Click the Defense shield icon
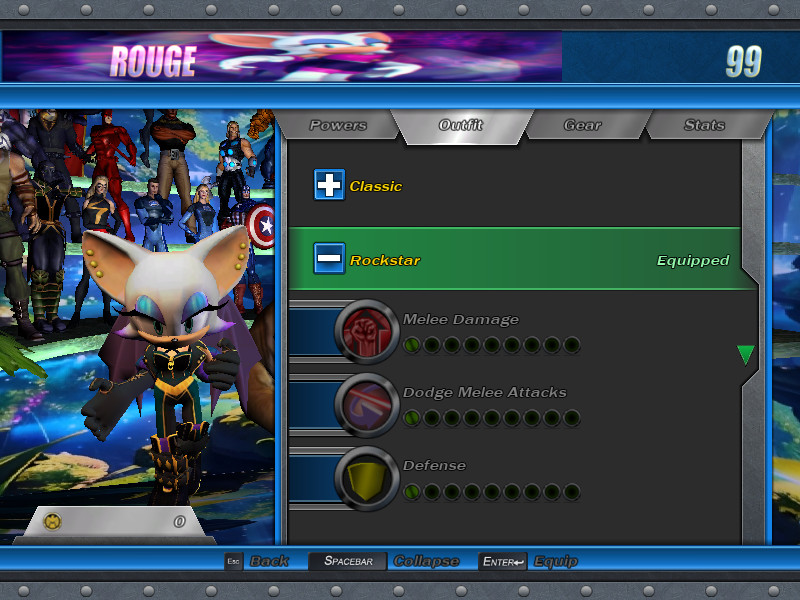The height and width of the screenshot is (600, 800). pyautogui.click(x=366, y=479)
